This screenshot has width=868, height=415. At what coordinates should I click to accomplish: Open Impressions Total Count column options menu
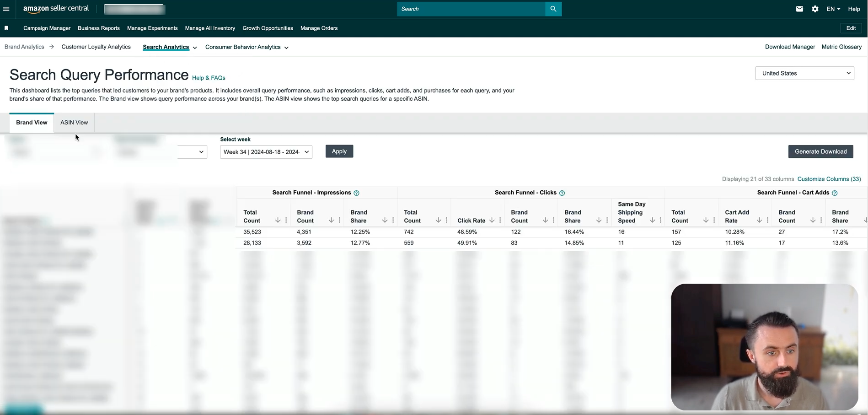pos(286,221)
